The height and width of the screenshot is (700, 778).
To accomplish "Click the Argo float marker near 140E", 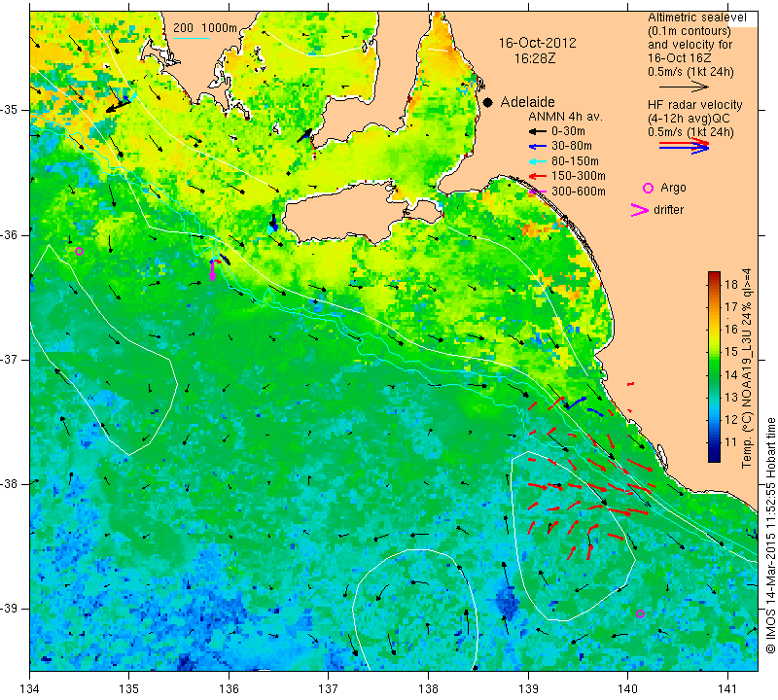I will pos(640,614).
